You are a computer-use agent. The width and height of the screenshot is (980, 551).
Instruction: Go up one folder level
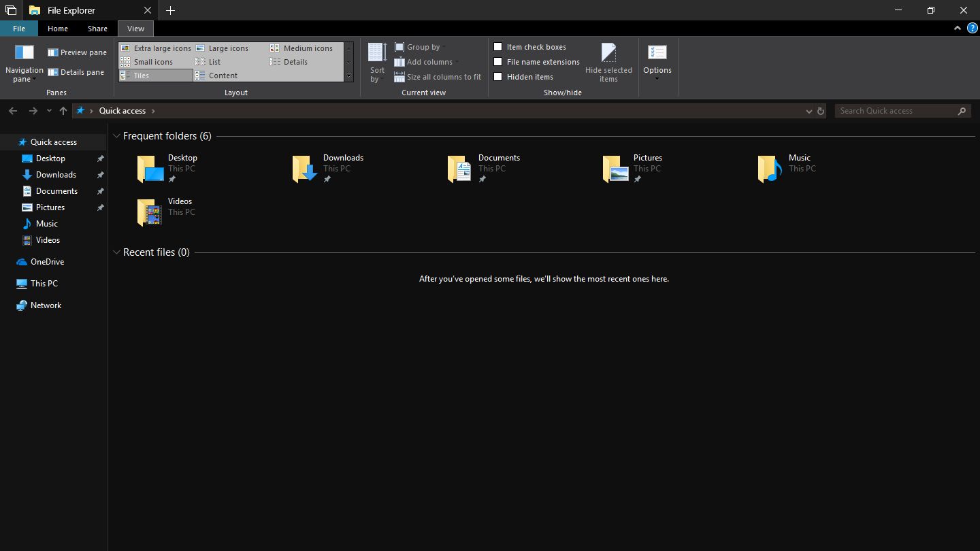pos(63,111)
